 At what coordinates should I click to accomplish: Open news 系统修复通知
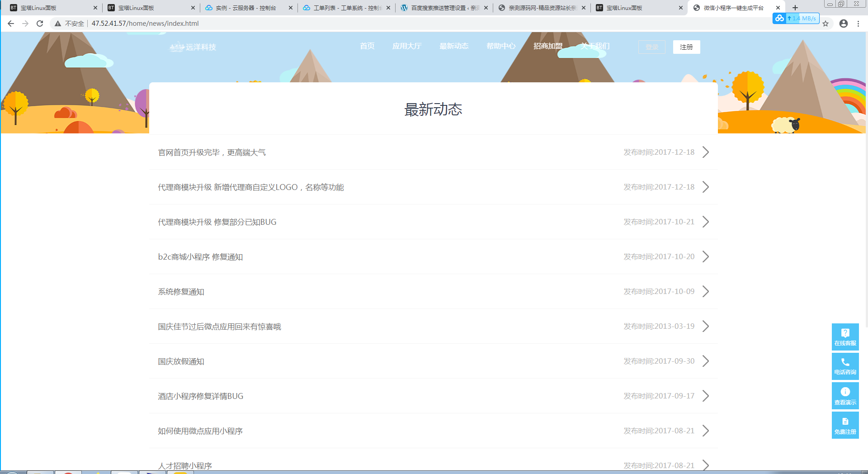pyautogui.click(x=181, y=292)
